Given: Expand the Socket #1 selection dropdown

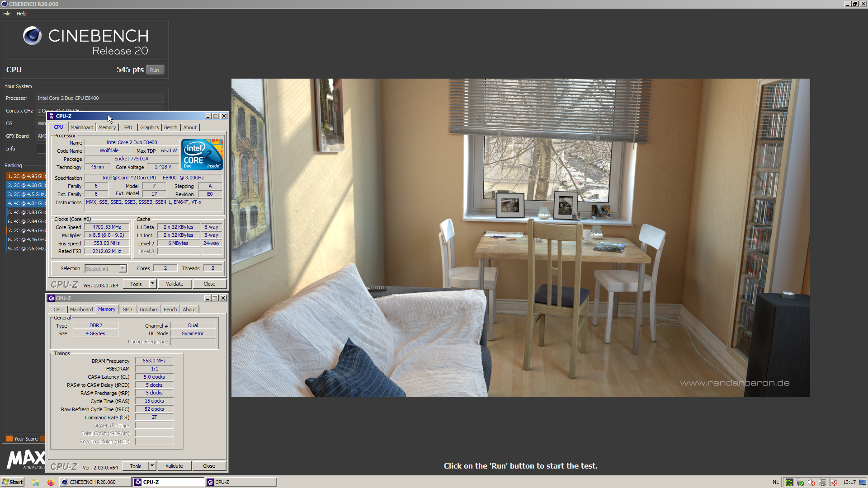Looking at the screenshot, I should pyautogui.click(x=123, y=269).
